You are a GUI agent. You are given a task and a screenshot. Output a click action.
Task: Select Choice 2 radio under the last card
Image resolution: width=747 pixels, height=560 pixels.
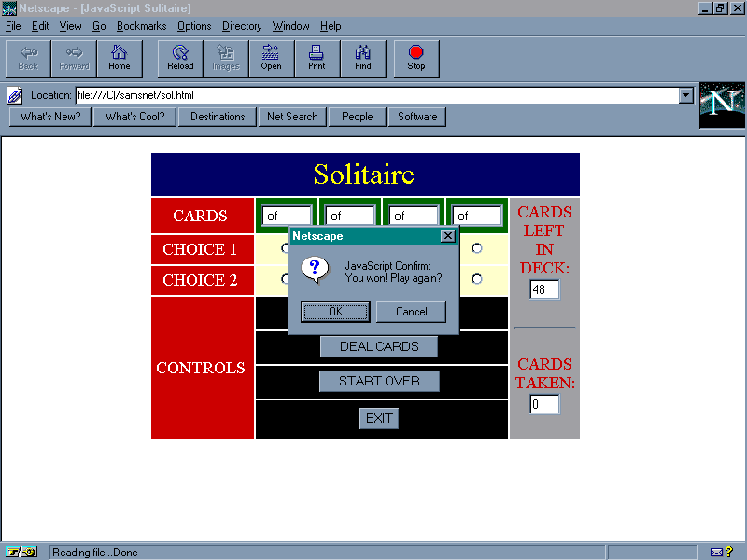click(x=477, y=279)
